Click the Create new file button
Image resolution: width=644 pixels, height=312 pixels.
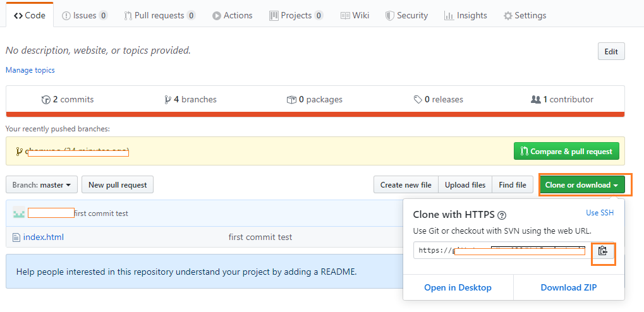[406, 184]
